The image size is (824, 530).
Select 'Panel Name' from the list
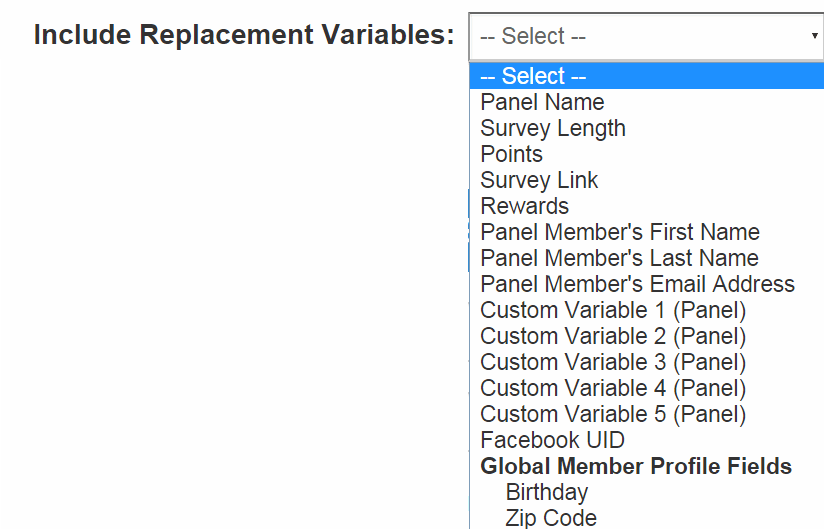coord(542,102)
